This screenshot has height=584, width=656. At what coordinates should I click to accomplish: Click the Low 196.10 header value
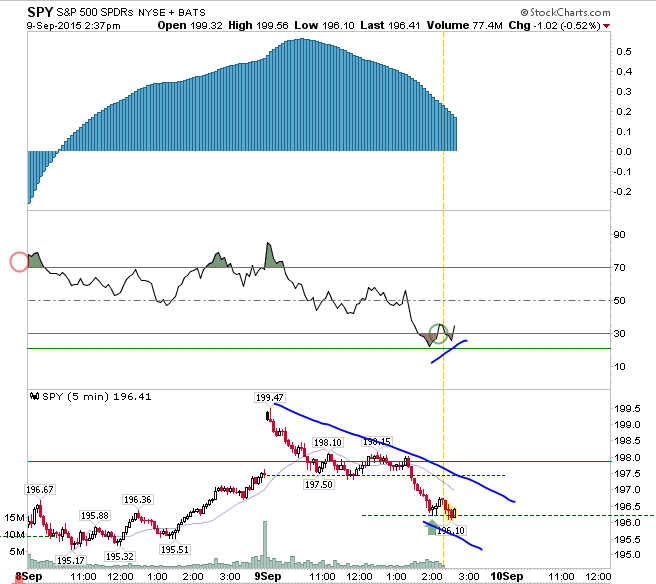[324, 26]
